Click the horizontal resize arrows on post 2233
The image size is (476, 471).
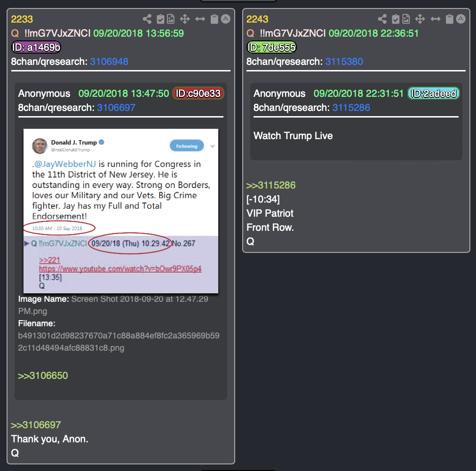click(200, 19)
